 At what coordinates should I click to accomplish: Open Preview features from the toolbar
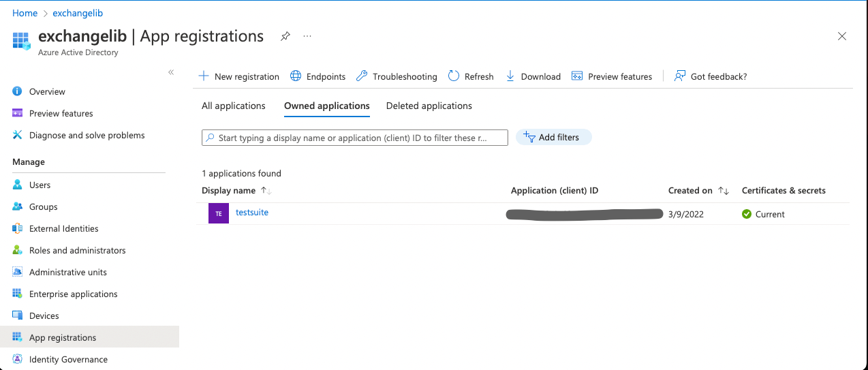point(613,76)
